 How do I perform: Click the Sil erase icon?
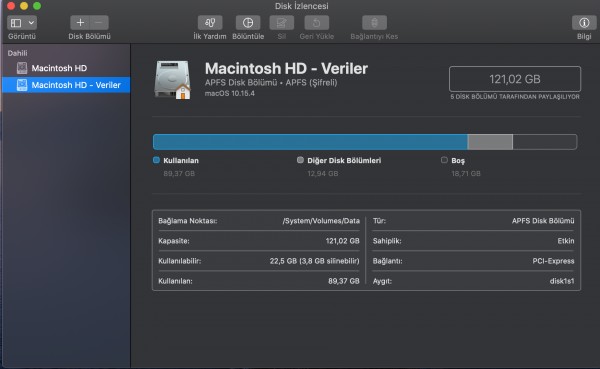click(282, 23)
